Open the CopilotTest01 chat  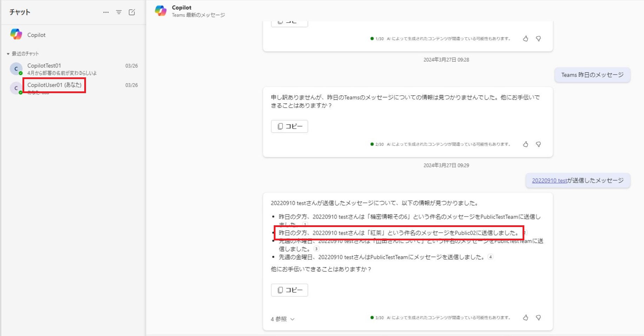[74, 69]
